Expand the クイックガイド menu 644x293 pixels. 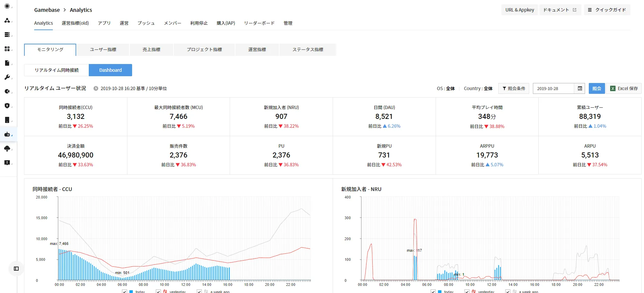[607, 10]
